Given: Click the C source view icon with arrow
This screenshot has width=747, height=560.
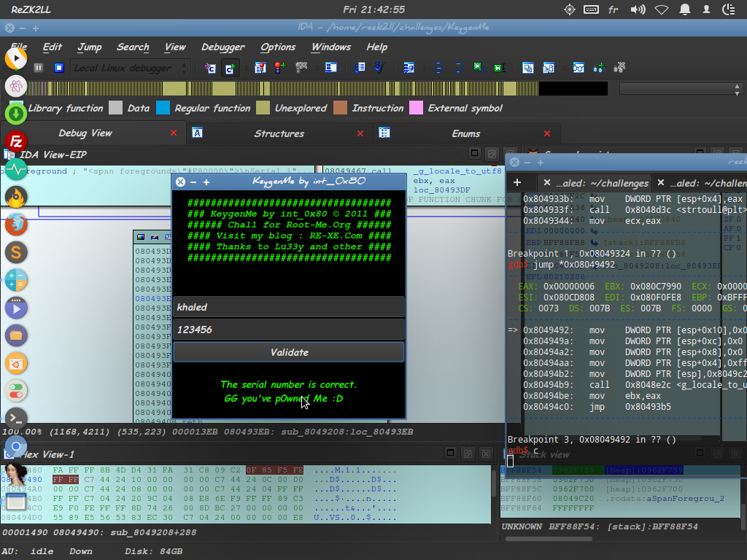Looking at the screenshot, I should 210,68.
